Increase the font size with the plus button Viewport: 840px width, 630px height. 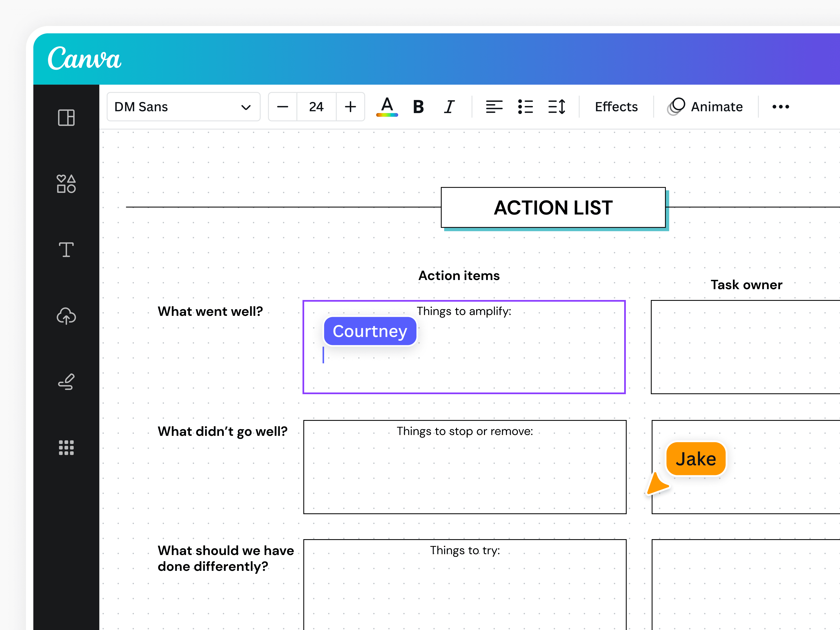[350, 107]
